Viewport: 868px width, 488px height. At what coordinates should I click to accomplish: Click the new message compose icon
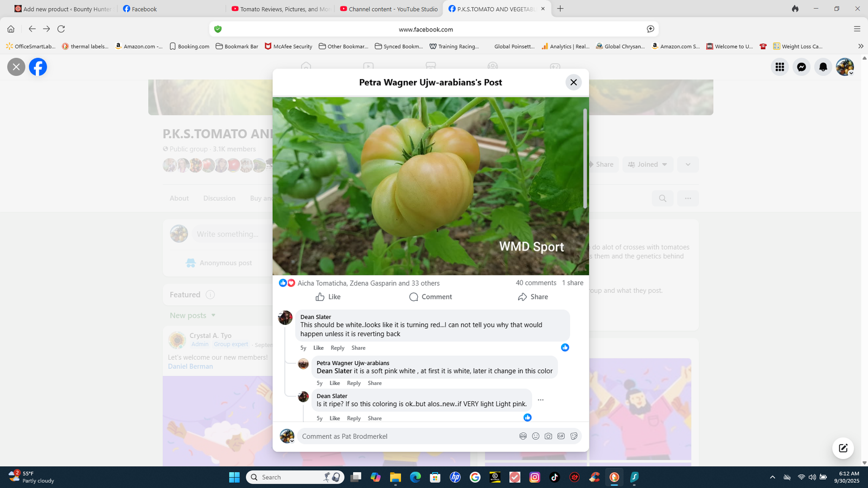(x=843, y=448)
